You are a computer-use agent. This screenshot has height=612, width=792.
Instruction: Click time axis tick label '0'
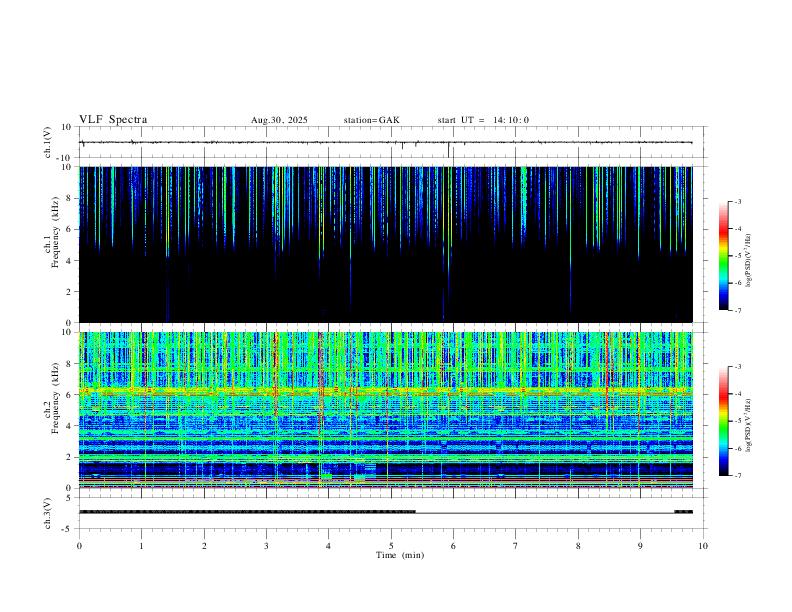(x=79, y=546)
